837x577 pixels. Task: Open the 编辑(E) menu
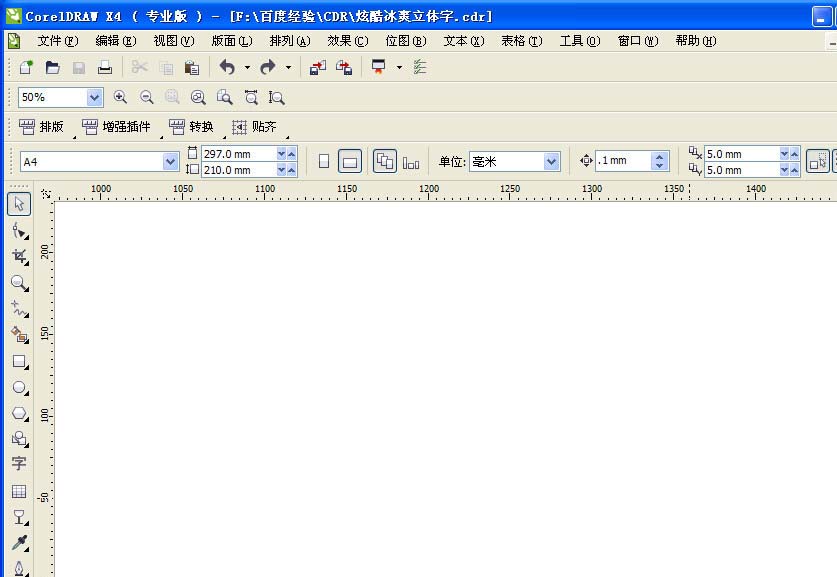click(116, 41)
